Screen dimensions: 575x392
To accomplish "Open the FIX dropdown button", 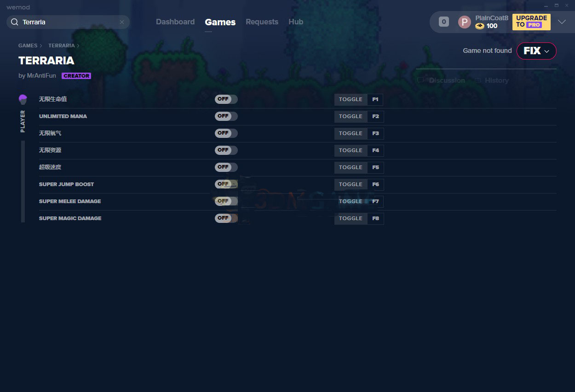I will tap(536, 51).
